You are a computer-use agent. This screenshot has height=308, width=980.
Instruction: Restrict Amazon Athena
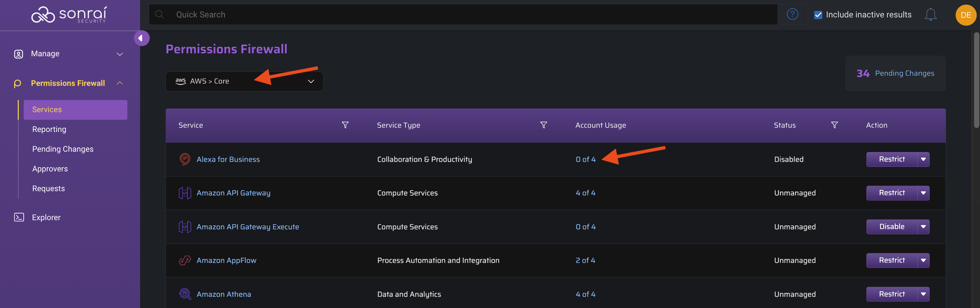(892, 294)
